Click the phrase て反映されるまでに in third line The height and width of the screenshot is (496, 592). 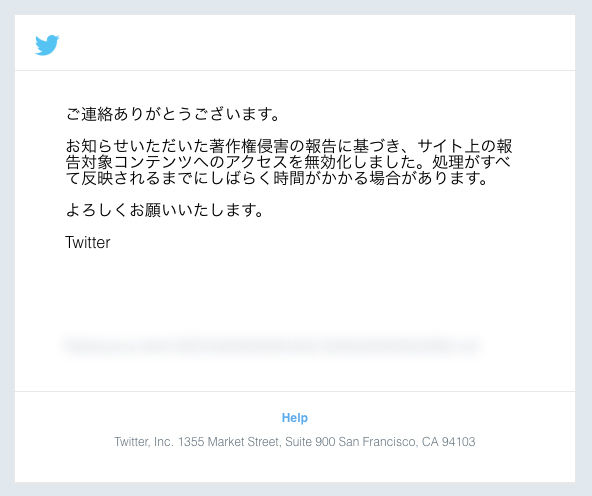tap(137, 178)
